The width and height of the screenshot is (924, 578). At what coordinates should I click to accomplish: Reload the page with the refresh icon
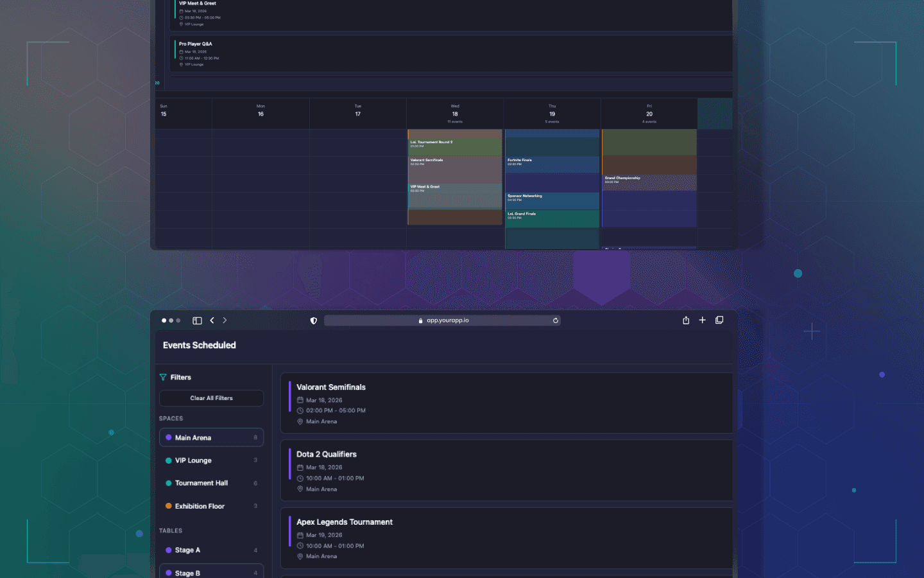coord(556,320)
